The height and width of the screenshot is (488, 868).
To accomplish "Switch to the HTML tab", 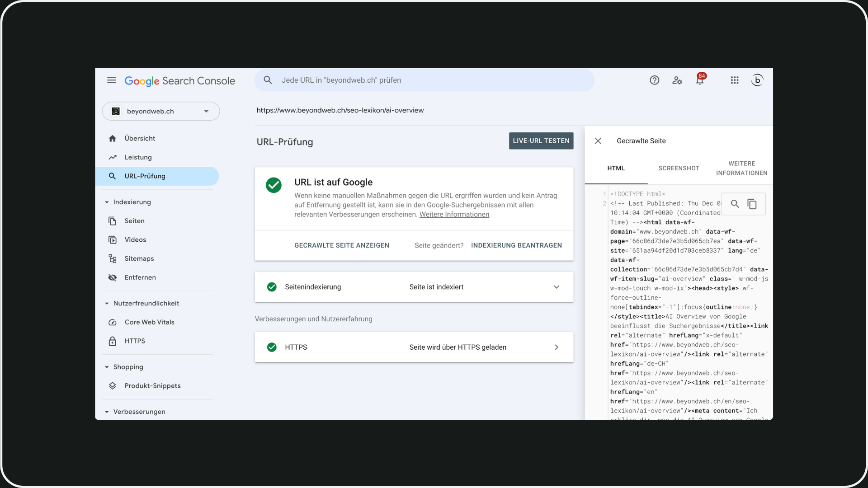I will click(x=616, y=168).
